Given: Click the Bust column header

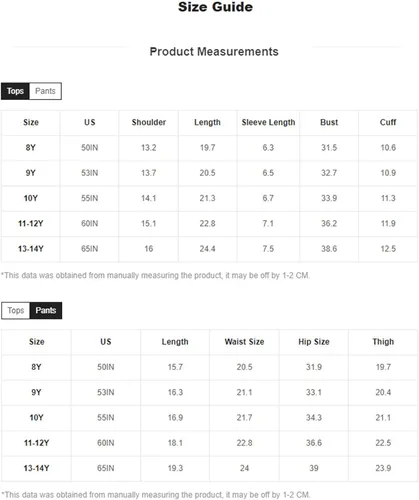Looking at the screenshot, I should tap(329, 122).
